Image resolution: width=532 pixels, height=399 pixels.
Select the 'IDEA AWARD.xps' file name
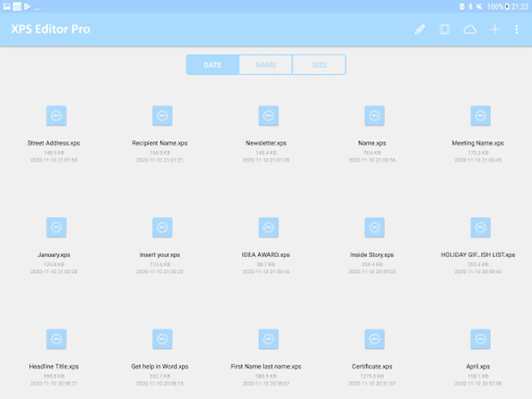pos(266,255)
